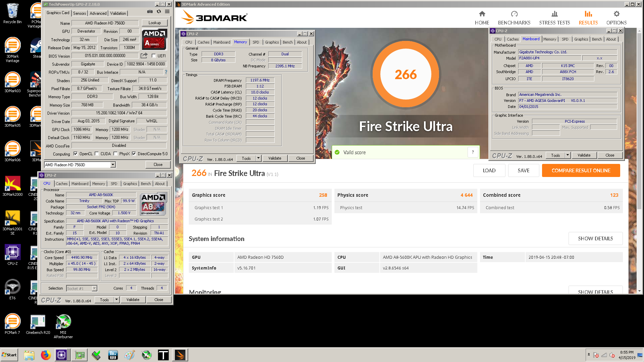Toggle the CUDA checkbox in GPU-Z
This screenshot has width=644, height=362.
pos(97,154)
